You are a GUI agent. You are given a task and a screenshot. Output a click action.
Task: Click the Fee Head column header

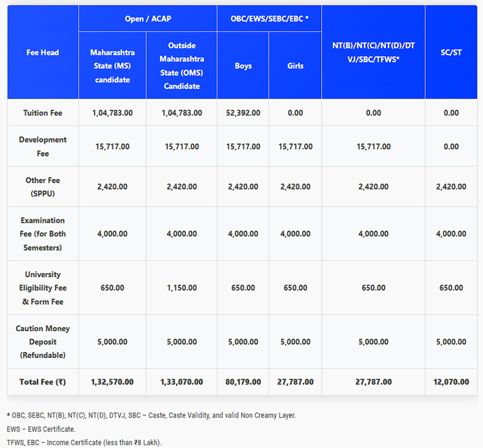coord(43,52)
